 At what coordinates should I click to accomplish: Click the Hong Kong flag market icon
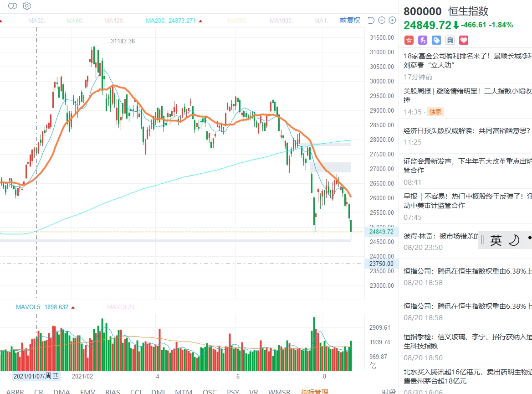pos(409,40)
